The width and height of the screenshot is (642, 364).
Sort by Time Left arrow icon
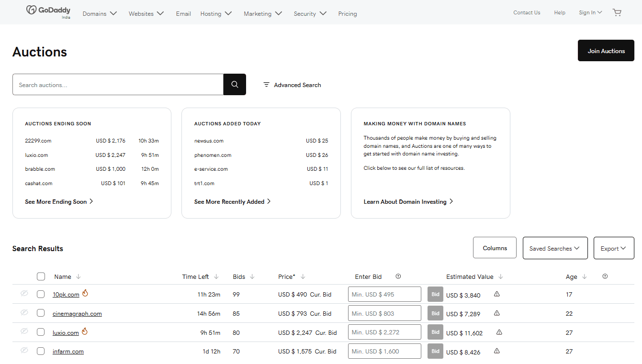216,276
